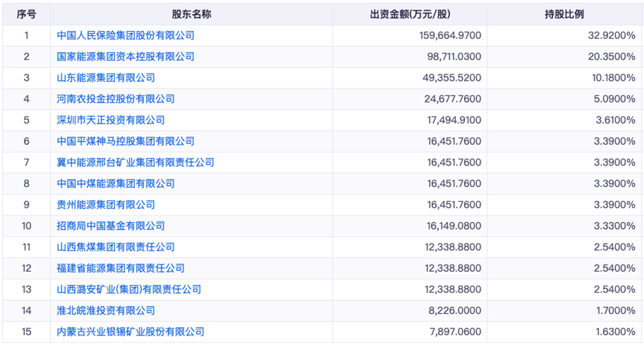Select the amount 7,897.0600
The width and height of the screenshot is (644, 345).
(456, 331)
